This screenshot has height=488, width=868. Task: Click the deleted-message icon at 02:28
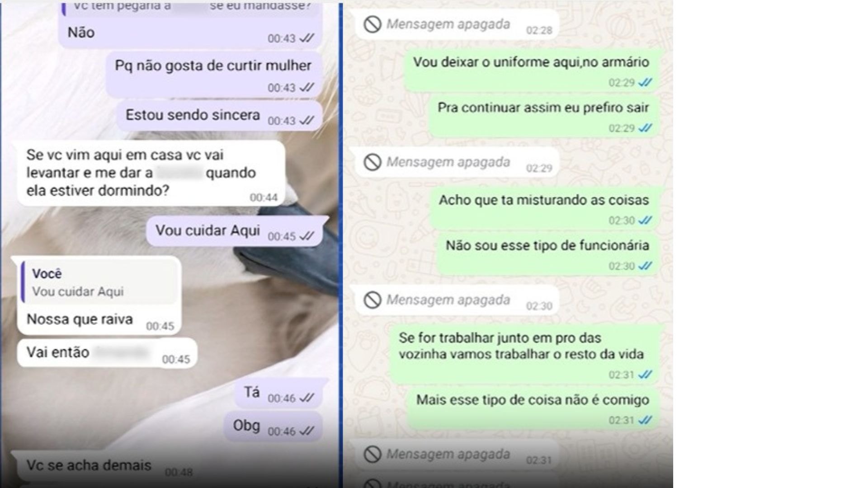pos(373,24)
